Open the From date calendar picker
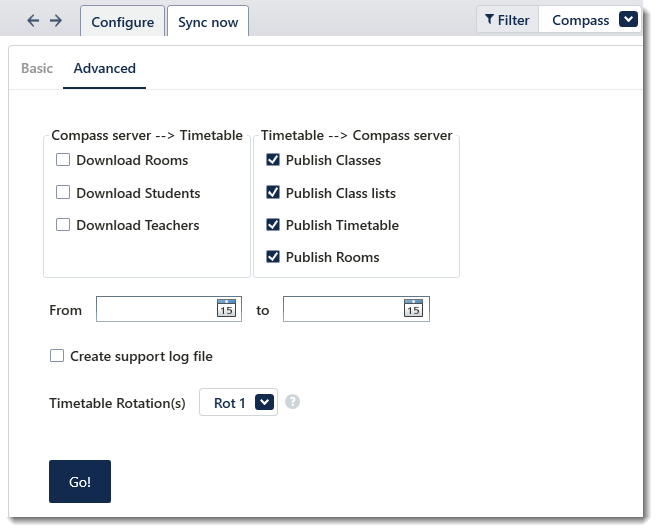The width and height of the screenshot is (658, 532). tap(226, 309)
